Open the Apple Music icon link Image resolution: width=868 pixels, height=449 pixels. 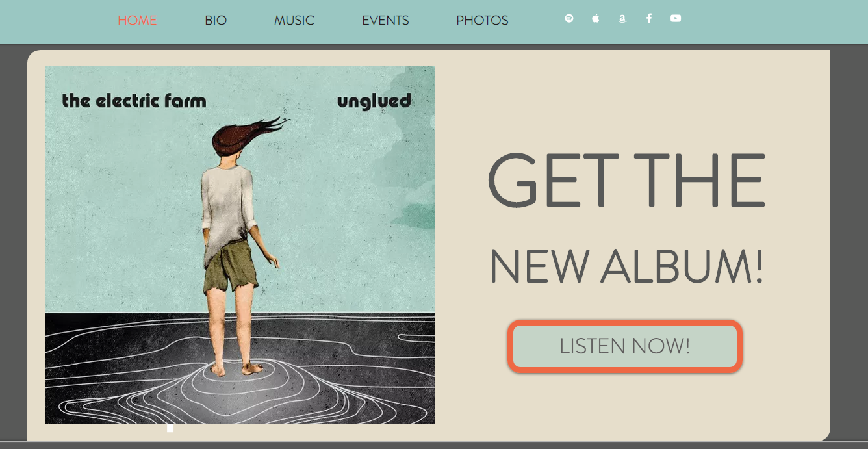(x=595, y=18)
